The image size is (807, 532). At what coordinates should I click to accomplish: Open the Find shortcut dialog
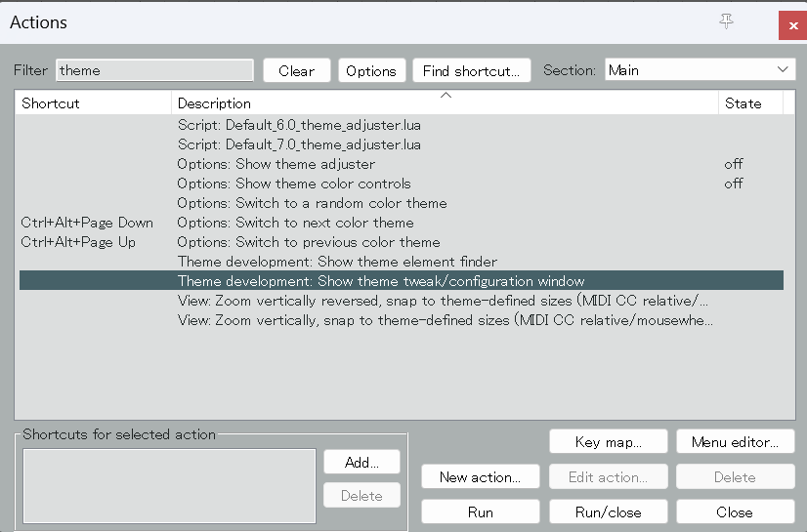(x=472, y=70)
